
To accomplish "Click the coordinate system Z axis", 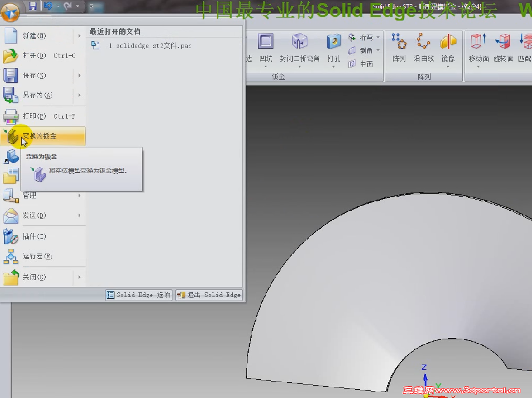I will [425, 375].
